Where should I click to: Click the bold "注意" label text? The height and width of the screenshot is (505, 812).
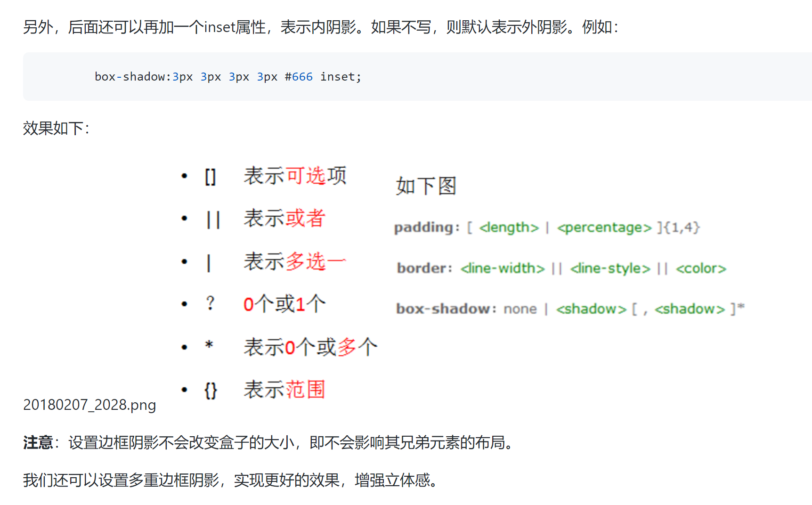[x=37, y=442]
